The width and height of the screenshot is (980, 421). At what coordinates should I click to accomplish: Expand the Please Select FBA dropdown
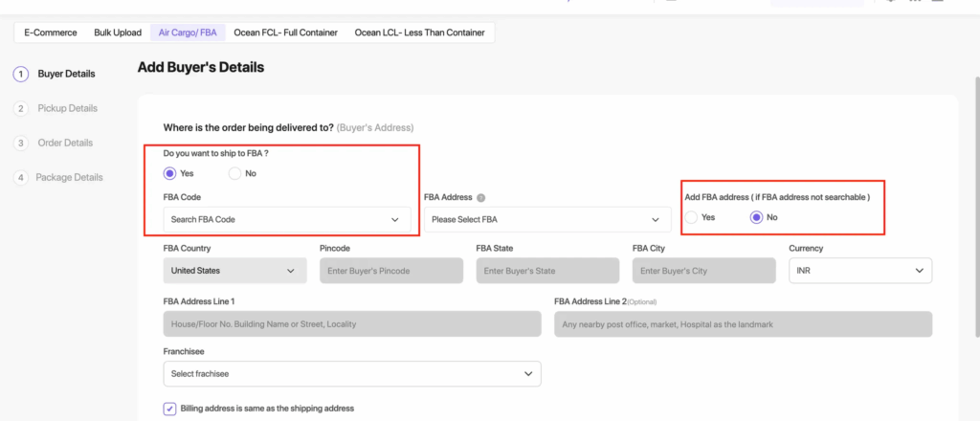(x=542, y=220)
